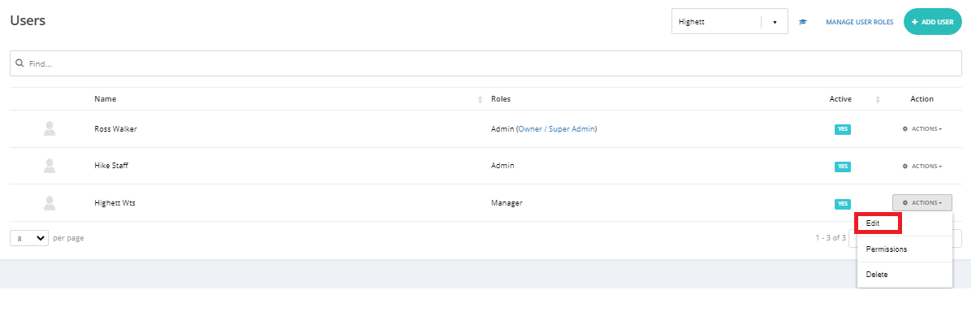Toggle Highett Wts' active YES badge
980x312 pixels.
pos(843,203)
